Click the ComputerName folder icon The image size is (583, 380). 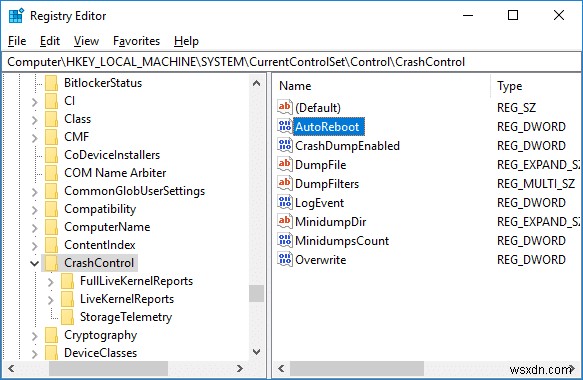coord(51,227)
